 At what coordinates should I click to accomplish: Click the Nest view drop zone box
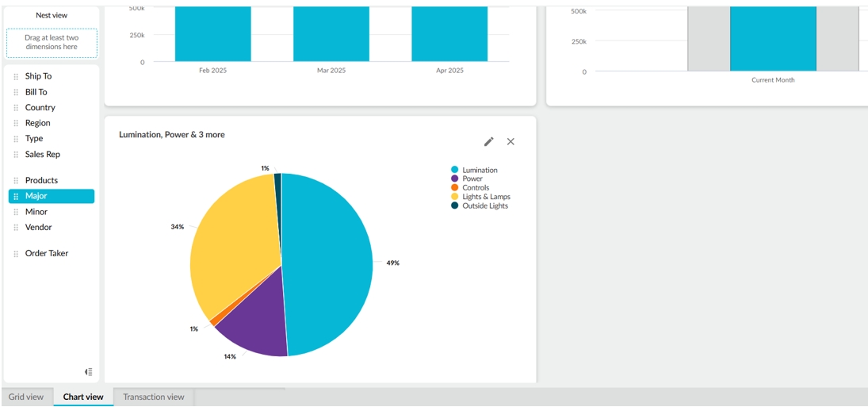[x=52, y=43]
